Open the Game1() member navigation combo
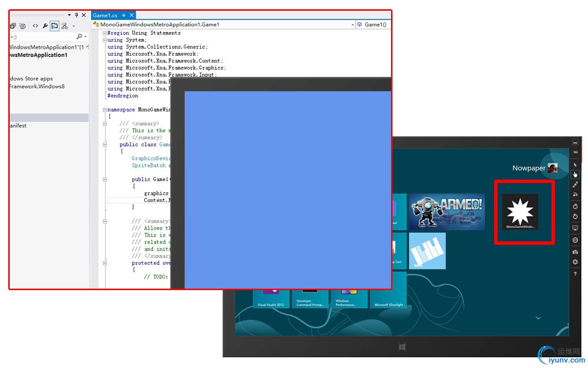Image resolution: width=588 pixels, height=368 pixels. pos(374,24)
